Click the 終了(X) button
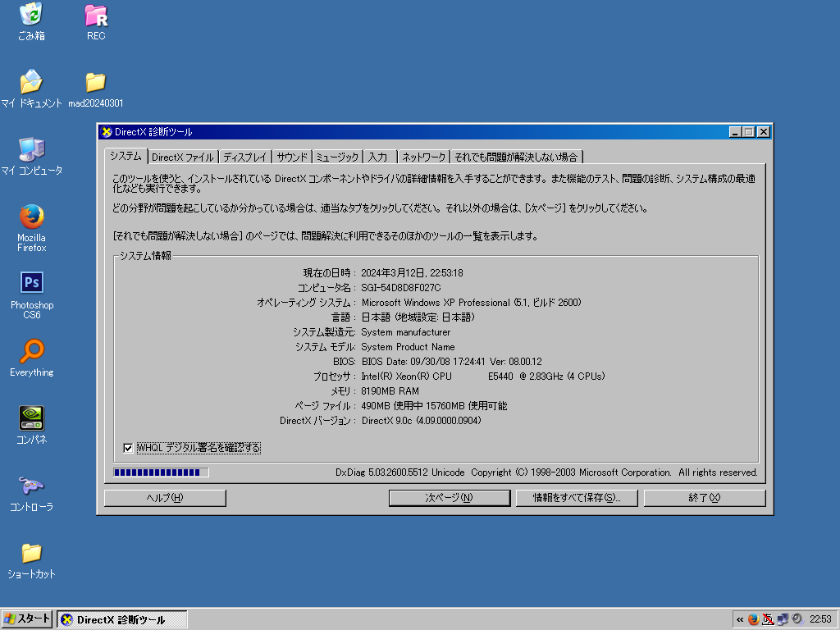The height and width of the screenshot is (630, 840). (x=705, y=498)
